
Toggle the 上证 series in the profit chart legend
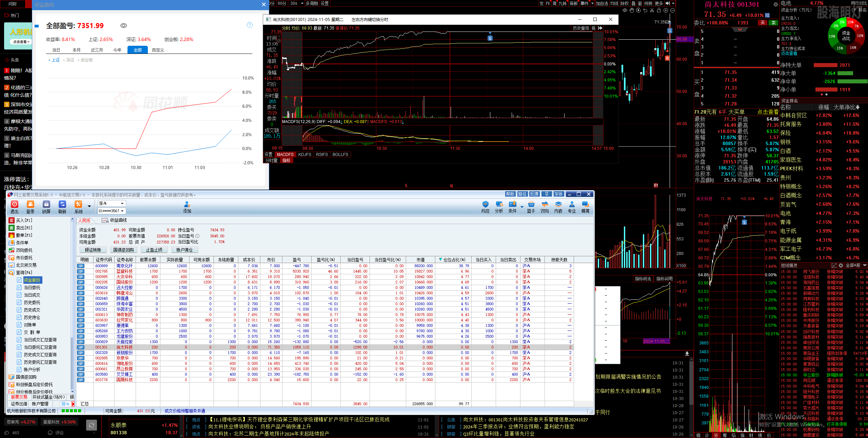coord(54,60)
